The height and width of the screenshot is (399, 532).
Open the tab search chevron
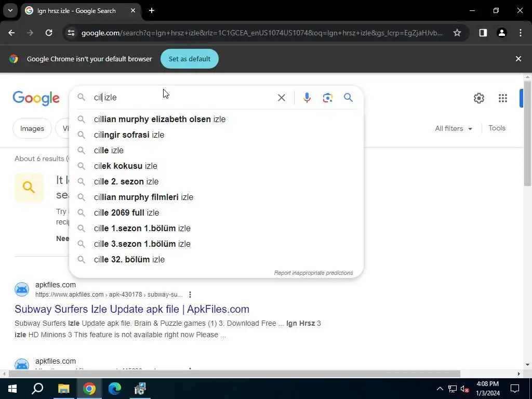tap(10, 10)
